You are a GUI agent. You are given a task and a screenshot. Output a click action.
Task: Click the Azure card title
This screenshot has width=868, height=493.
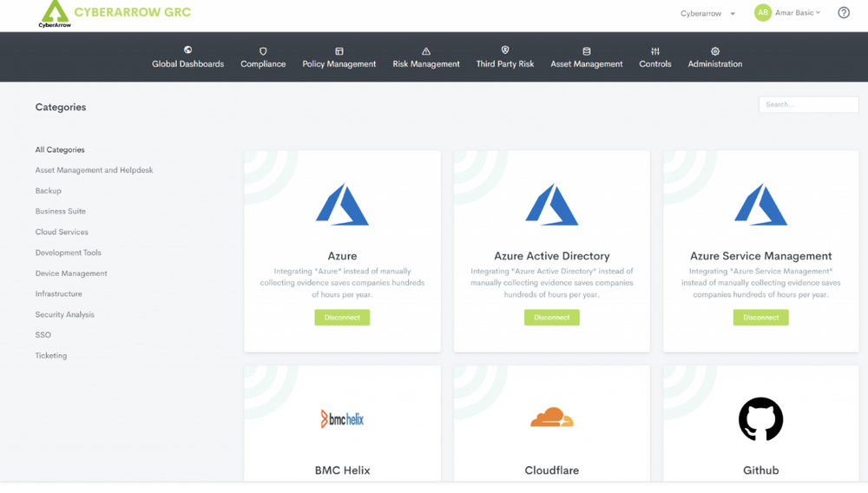click(342, 256)
